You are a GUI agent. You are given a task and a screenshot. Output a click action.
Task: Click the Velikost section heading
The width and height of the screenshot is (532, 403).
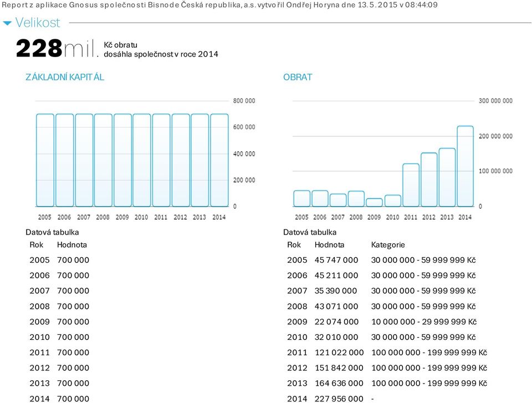point(38,23)
